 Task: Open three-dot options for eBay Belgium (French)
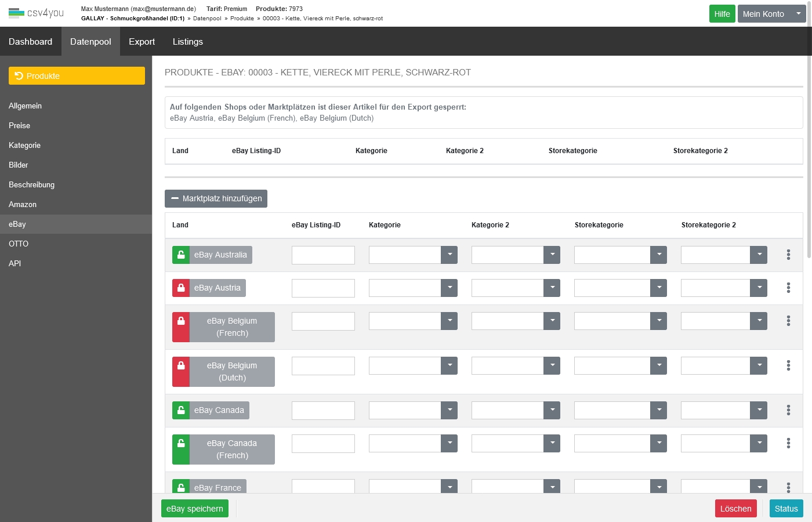pyautogui.click(x=788, y=321)
